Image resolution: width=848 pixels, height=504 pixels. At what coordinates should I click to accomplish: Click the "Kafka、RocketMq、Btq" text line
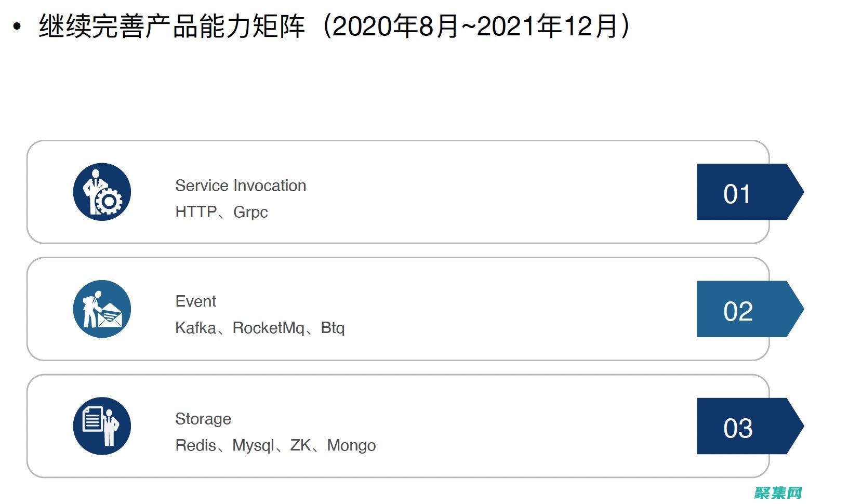tap(260, 328)
